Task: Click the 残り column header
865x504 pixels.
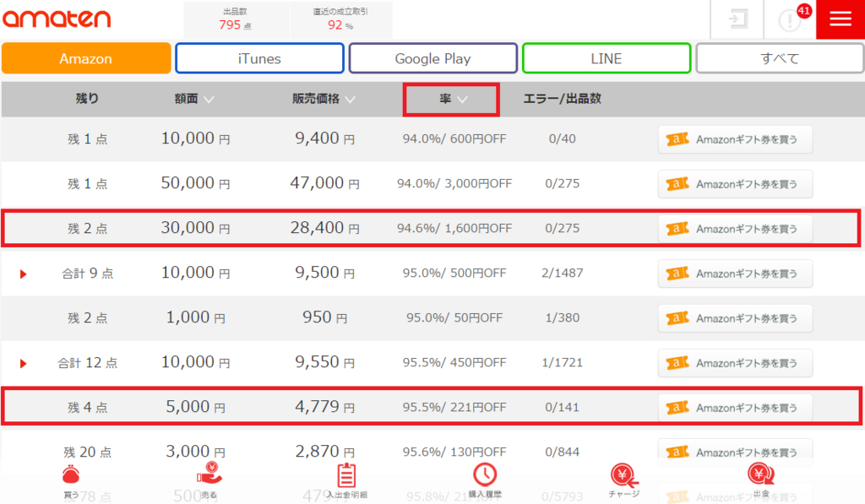Action: [87, 98]
